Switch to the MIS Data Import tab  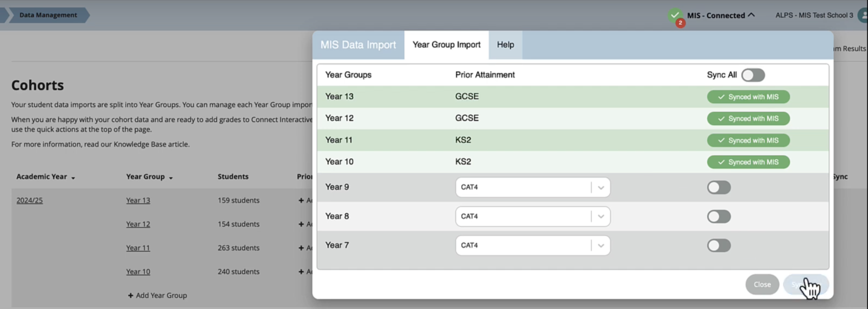[x=358, y=45]
